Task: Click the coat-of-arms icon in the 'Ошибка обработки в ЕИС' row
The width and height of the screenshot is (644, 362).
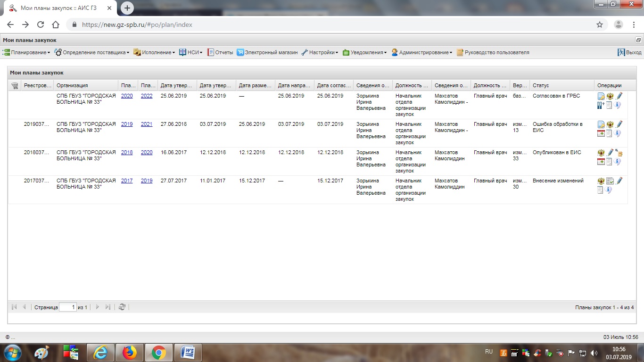Action: 610,124
